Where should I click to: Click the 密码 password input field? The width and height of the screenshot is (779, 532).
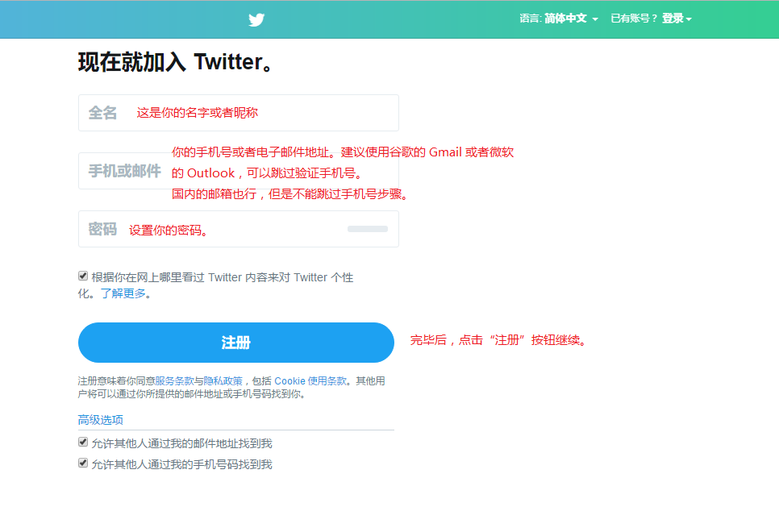click(239, 229)
